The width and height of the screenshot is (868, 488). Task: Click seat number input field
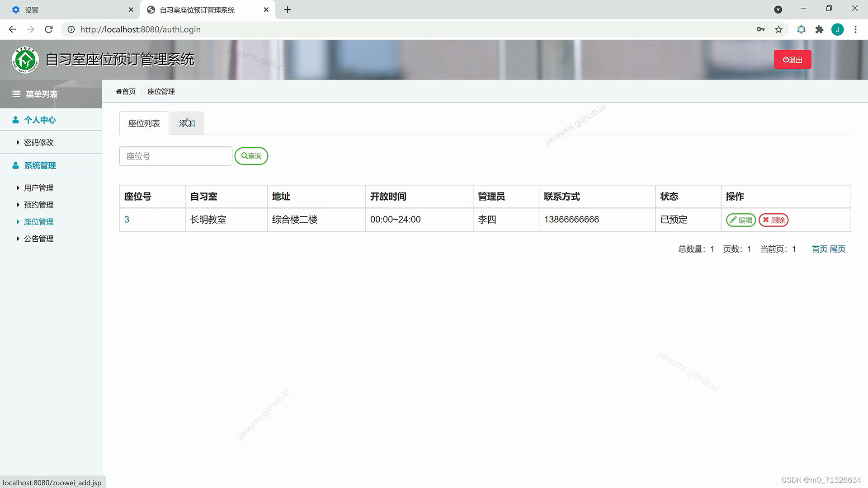click(x=175, y=156)
